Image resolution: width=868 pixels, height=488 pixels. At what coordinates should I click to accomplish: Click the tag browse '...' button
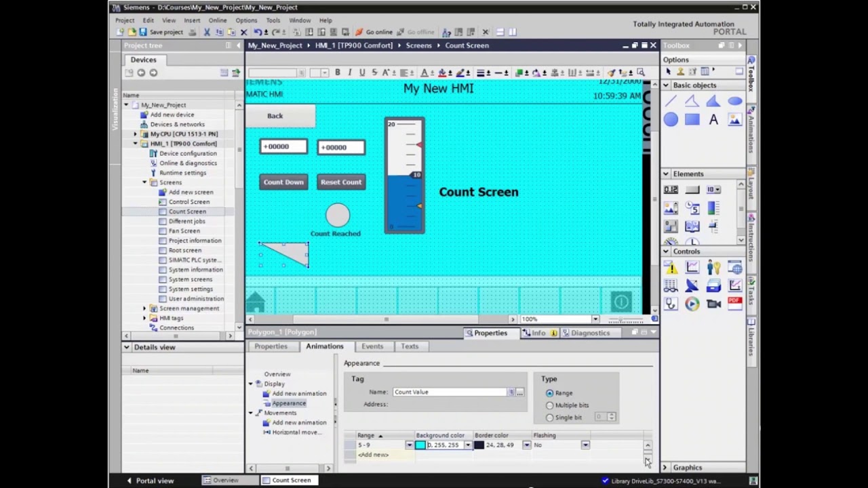pyautogui.click(x=519, y=392)
